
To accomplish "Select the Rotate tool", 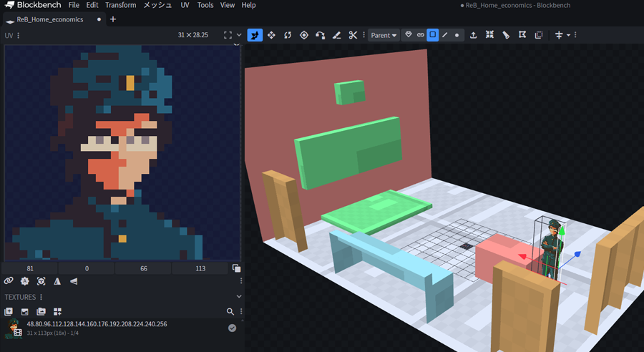I will [288, 35].
